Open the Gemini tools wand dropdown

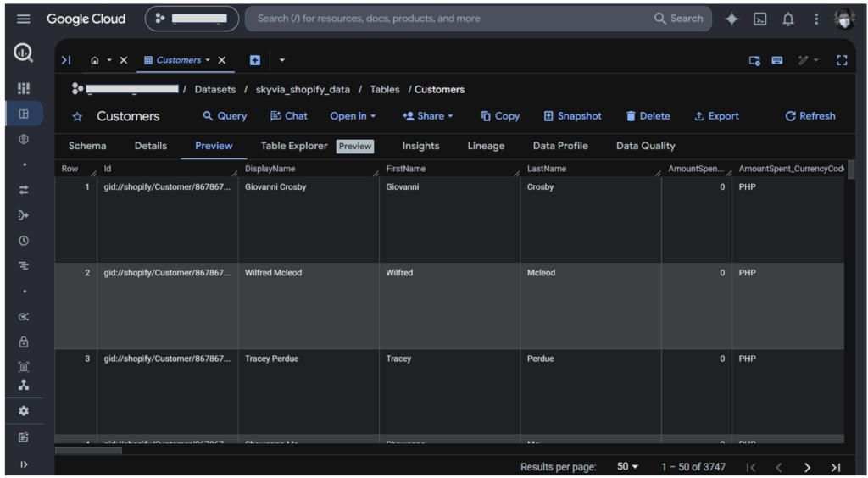[808, 60]
